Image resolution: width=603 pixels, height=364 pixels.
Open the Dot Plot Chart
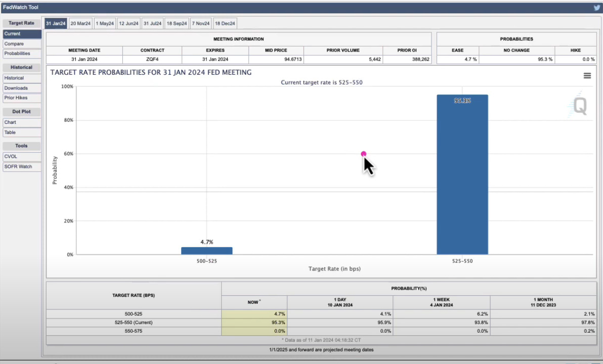click(x=22, y=122)
